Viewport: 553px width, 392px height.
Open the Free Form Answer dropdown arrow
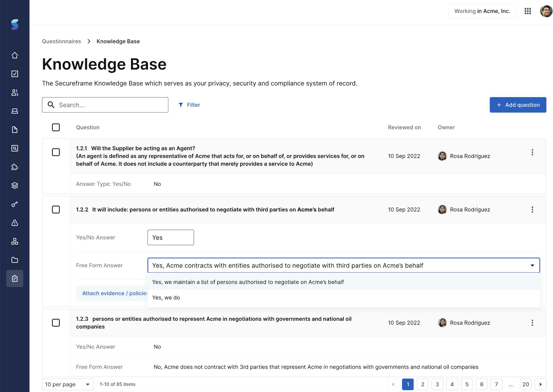532,265
